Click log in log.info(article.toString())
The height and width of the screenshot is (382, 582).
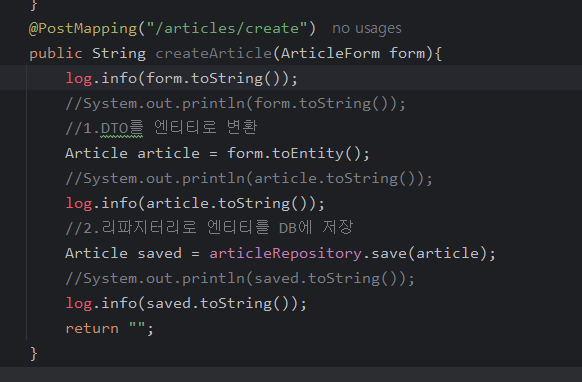click(79, 203)
